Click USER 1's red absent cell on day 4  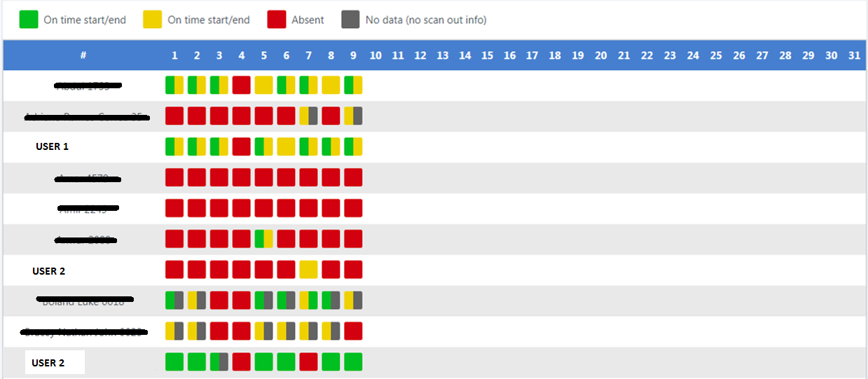tap(241, 146)
